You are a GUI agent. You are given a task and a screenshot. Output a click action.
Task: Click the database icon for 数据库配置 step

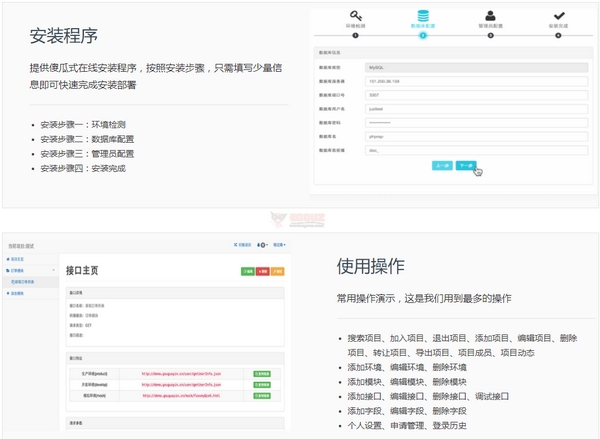pyautogui.click(x=422, y=16)
